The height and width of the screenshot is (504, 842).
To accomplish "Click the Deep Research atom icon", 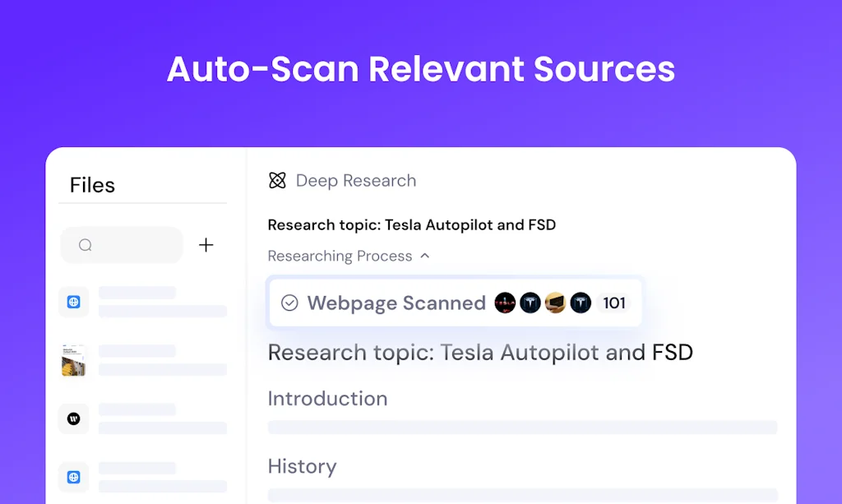I will pos(279,180).
